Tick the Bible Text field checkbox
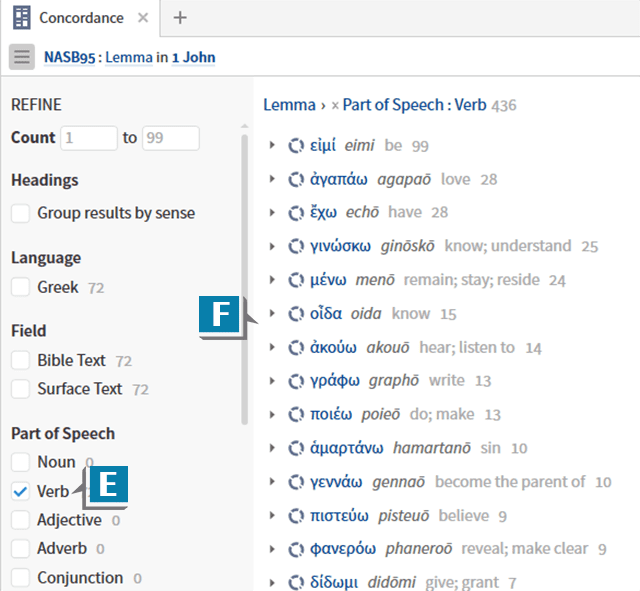Screen dimensions: 640x591 click(21, 360)
